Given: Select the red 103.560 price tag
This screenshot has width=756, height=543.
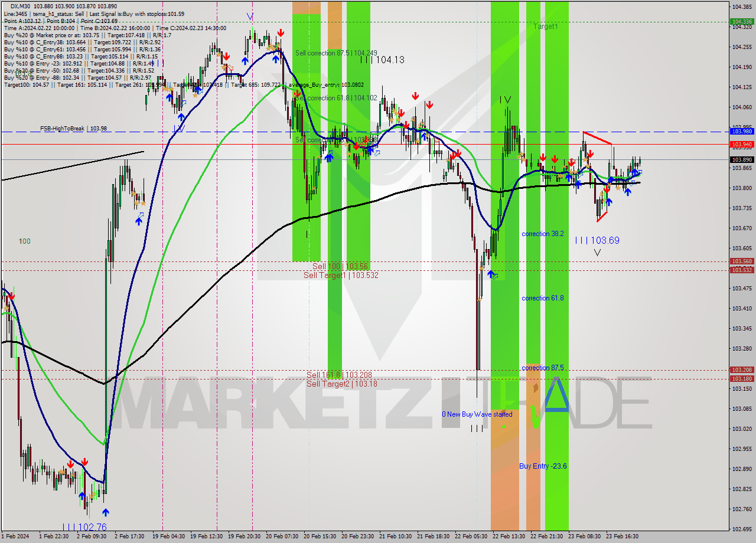Looking at the screenshot, I should click(x=742, y=261).
